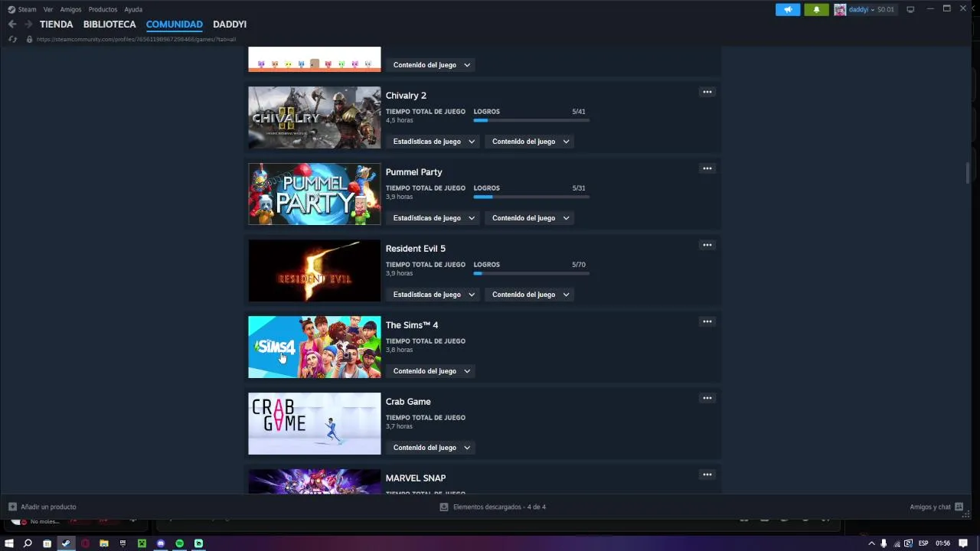Click the Resident Evil 5 achievements progress bar
The height and width of the screenshot is (551, 980).
pos(531,273)
